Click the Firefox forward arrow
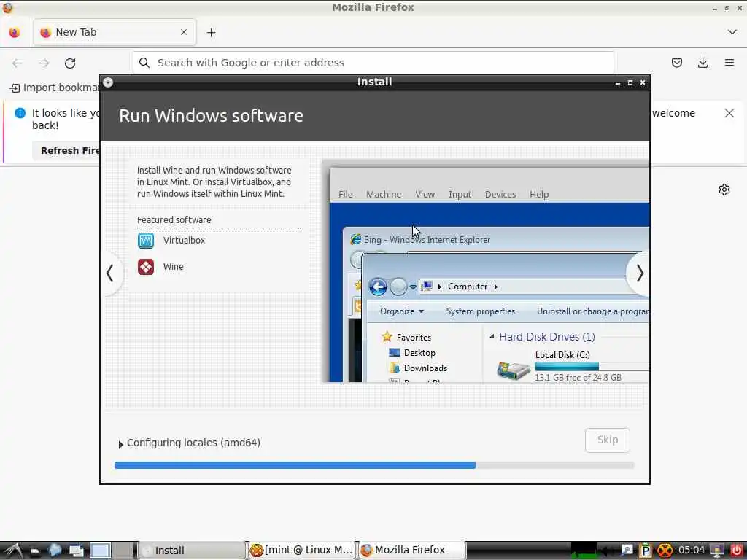Image resolution: width=747 pixels, height=560 pixels. pos(44,63)
